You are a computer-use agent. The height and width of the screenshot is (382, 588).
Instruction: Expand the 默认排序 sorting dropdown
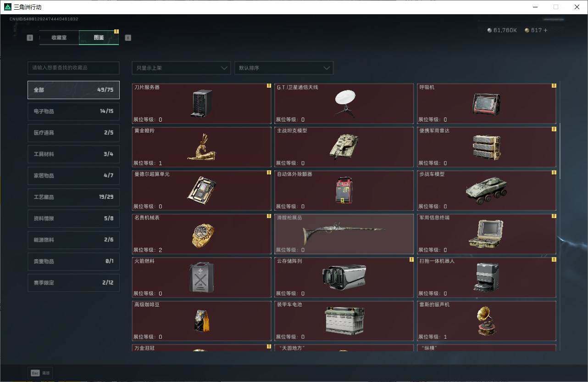[x=283, y=67]
